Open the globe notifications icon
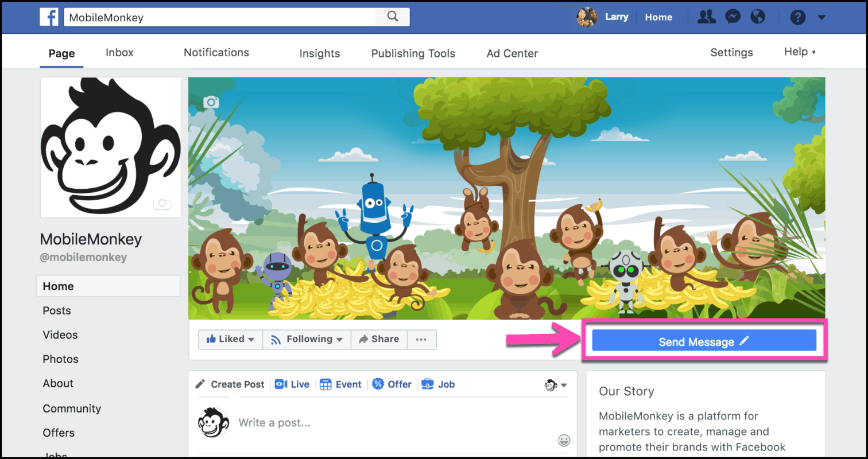 [x=758, y=17]
